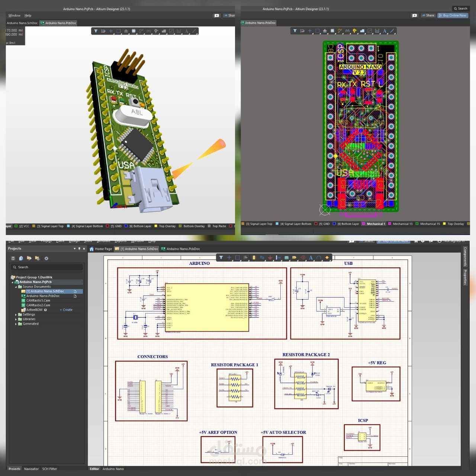This screenshot has height=476, width=476.
Task: Click the save icon in the Projects panel
Action: (x=13, y=258)
